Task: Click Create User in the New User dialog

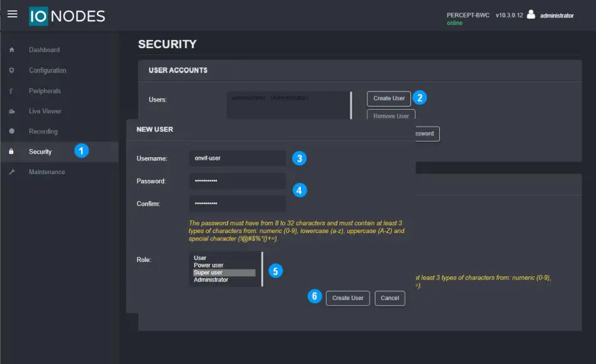Action: click(348, 298)
